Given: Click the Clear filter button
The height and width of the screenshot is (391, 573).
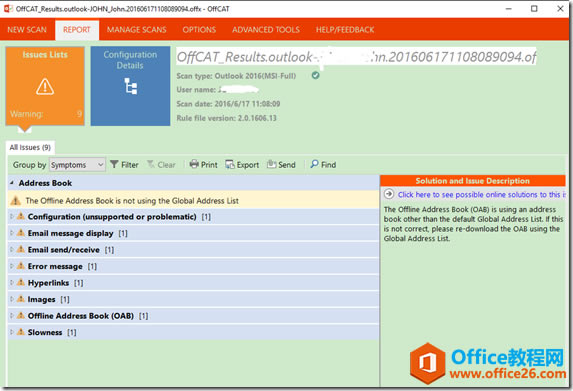Looking at the screenshot, I should pyautogui.click(x=161, y=165).
